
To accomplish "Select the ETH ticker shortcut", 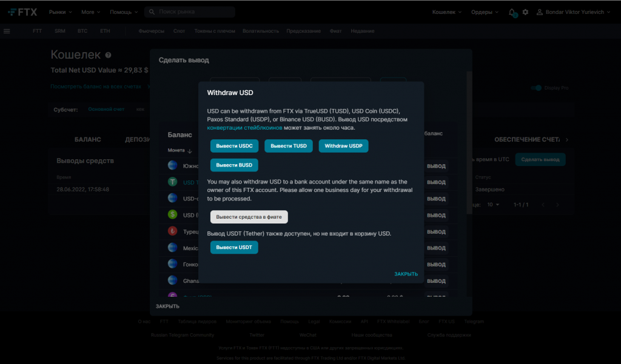I will [105, 31].
